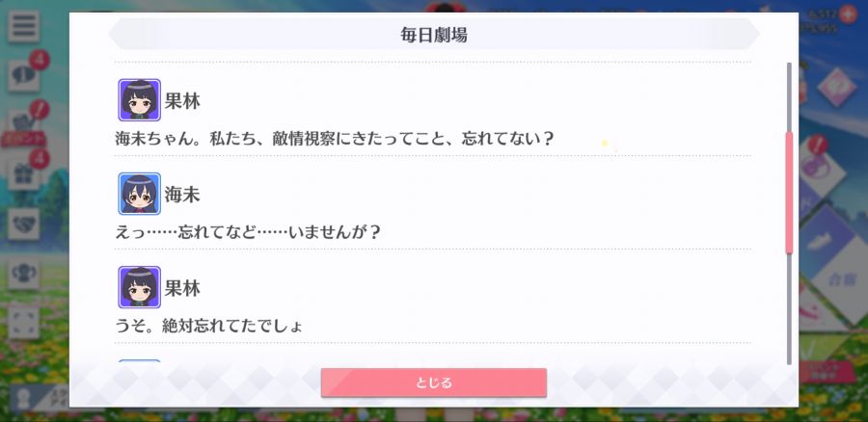The image size is (868, 422).
Task: Select the 海未 avatar thumbnail
Action: [x=140, y=194]
